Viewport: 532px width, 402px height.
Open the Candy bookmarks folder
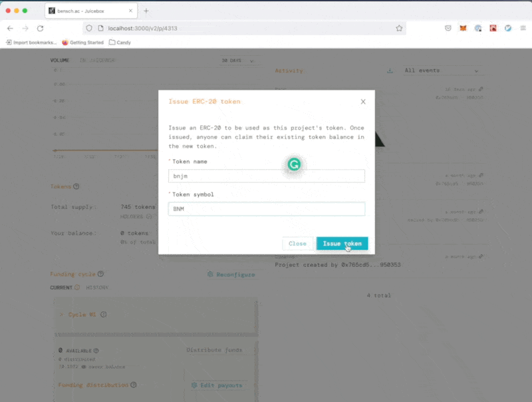pyautogui.click(x=120, y=43)
